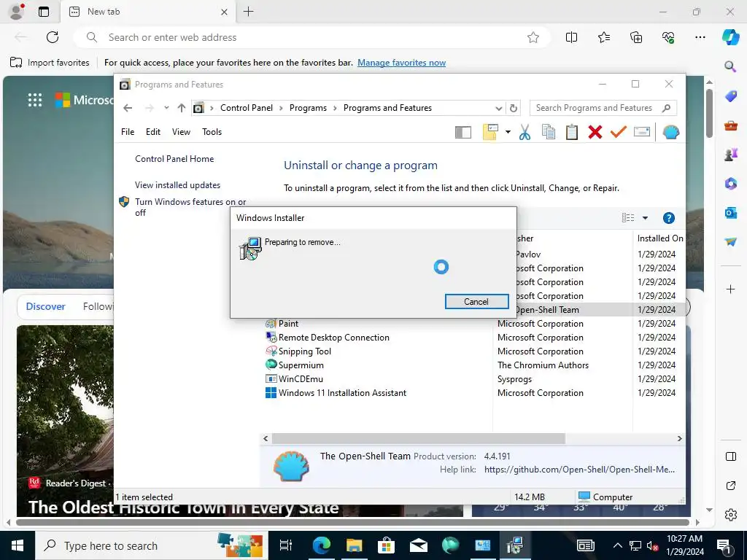Click the red X Delete toolbar icon

(x=595, y=132)
